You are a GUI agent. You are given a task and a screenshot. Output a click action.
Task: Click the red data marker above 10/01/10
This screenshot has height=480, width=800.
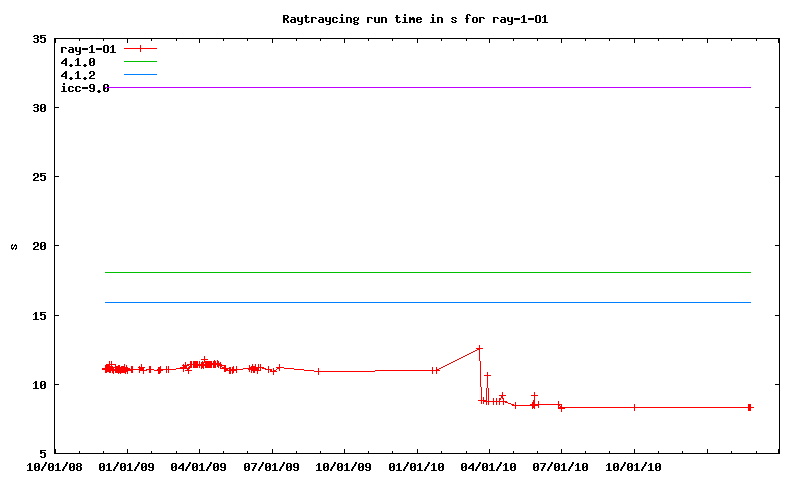click(634, 407)
